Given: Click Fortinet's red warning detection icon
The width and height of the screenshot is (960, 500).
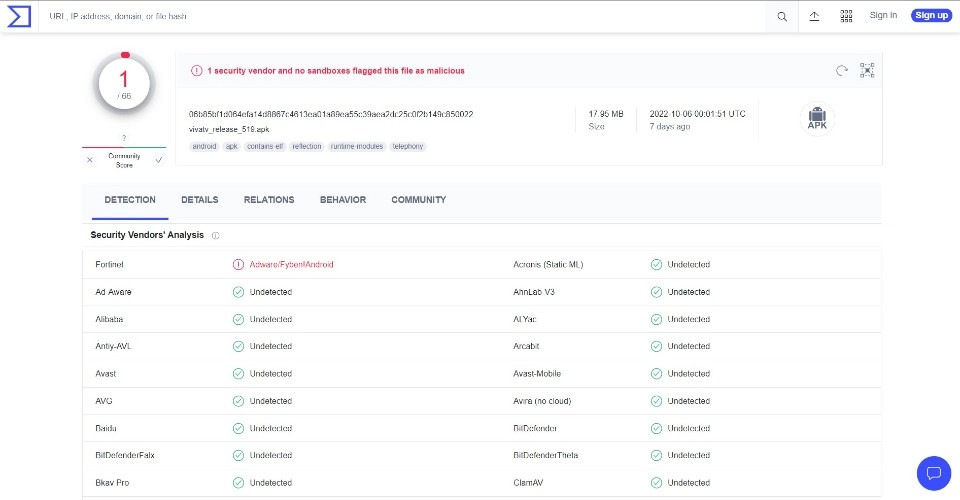Looking at the screenshot, I should click(238, 264).
